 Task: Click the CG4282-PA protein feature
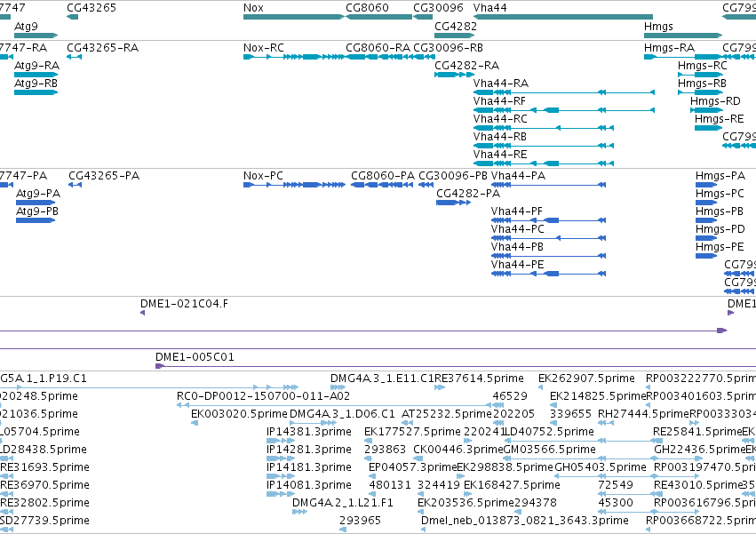click(454, 203)
